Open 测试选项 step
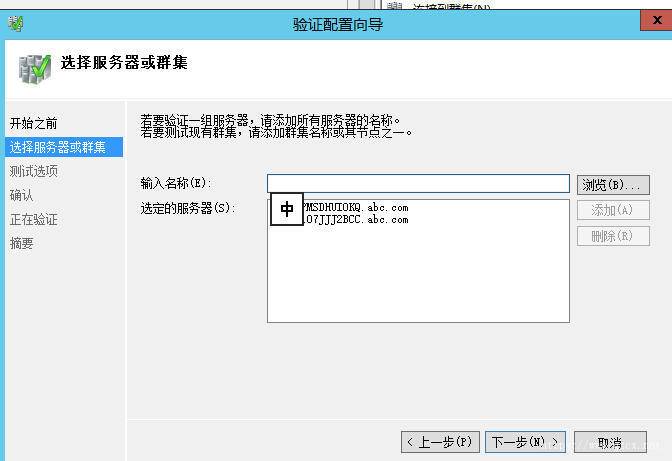The height and width of the screenshot is (461, 672). (33, 171)
